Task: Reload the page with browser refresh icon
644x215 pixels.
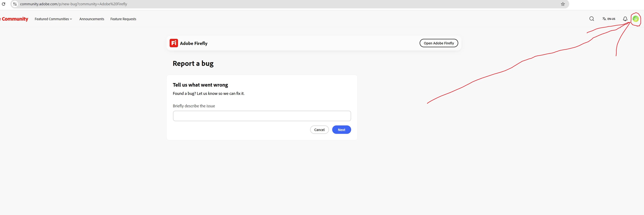Action: (4, 4)
